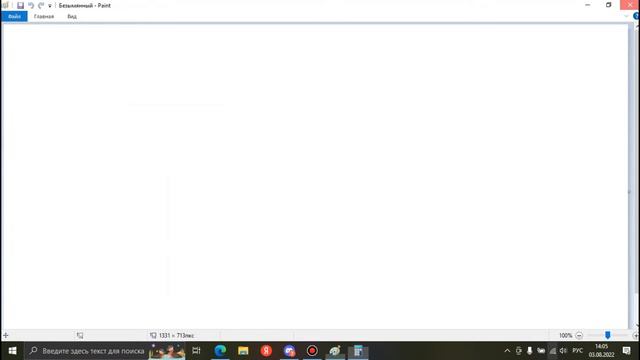The image size is (640, 360).
Task: Zoom out with the minus button
Action: click(579, 336)
